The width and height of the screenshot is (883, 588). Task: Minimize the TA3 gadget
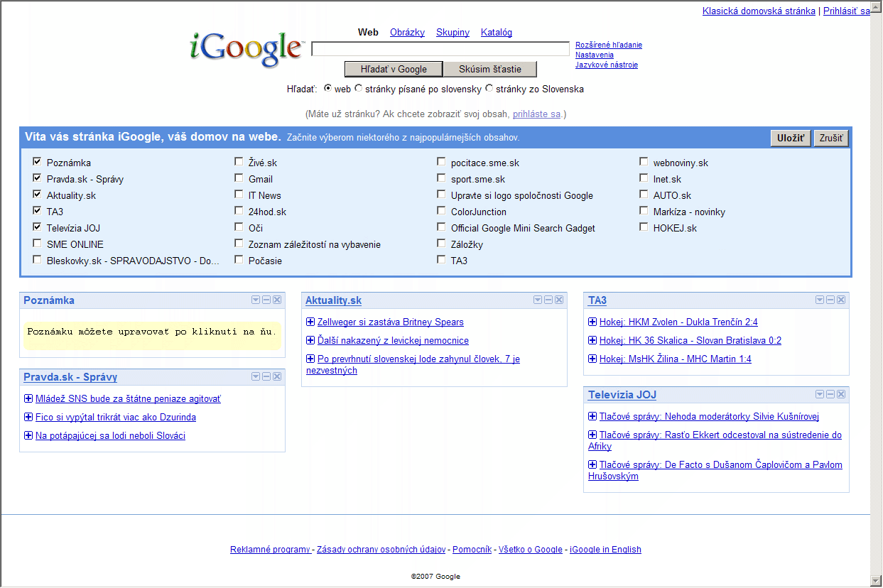coord(830,300)
